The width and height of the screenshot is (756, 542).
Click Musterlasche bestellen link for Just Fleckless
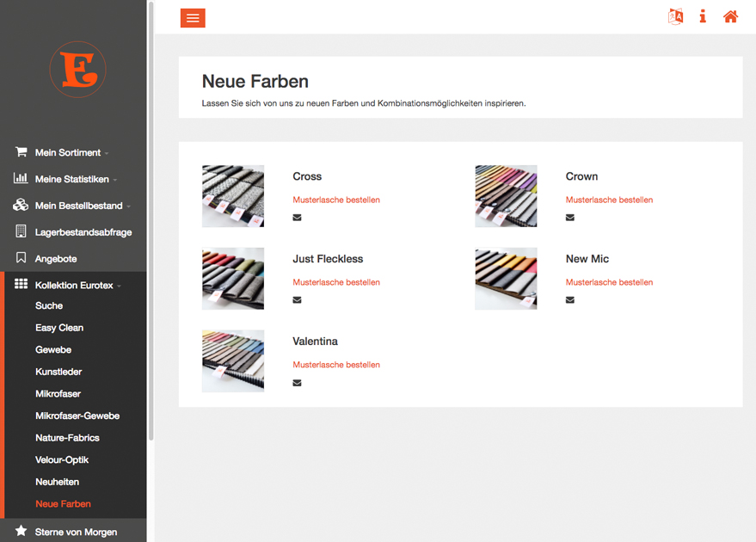click(x=335, y=282)
